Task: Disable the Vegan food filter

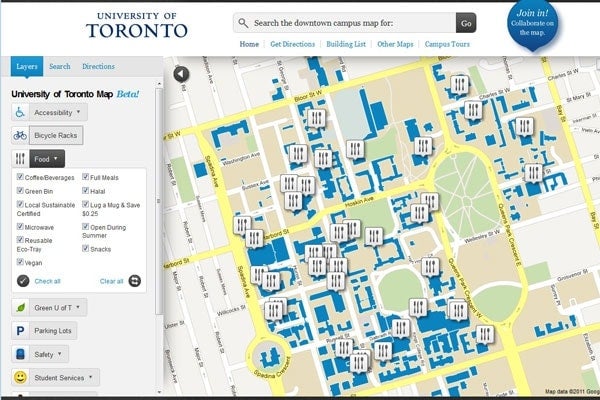Action: [x=20, y=262]
